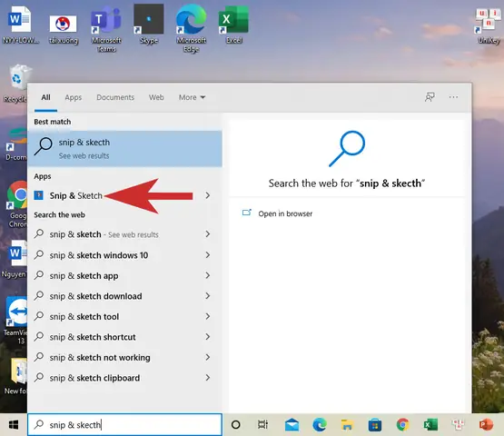The width and height of the screenshot is (504, 436).
Task: Click the search feedback person icon
Action: (430, 97)
